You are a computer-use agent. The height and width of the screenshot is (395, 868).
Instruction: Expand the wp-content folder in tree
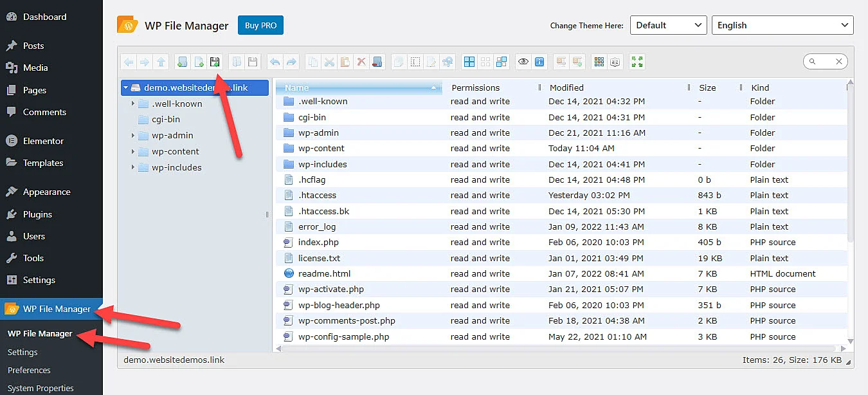pos(133,151)
